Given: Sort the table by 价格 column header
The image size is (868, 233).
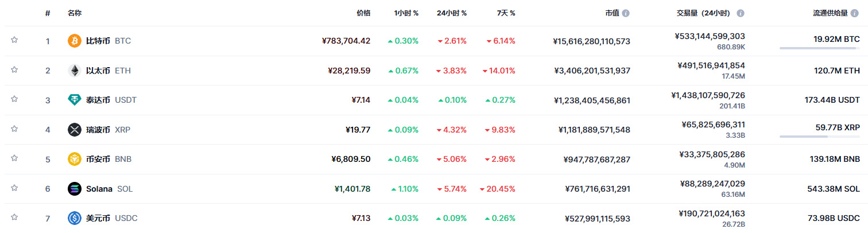Looking at the screenshot, I should pyautogui.click(x=363, y=13).
